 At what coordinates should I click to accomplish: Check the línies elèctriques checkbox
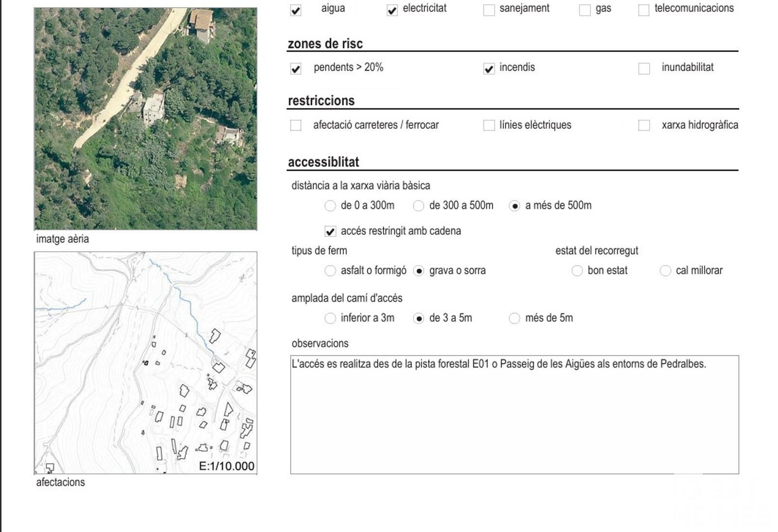tap(489, 125)
